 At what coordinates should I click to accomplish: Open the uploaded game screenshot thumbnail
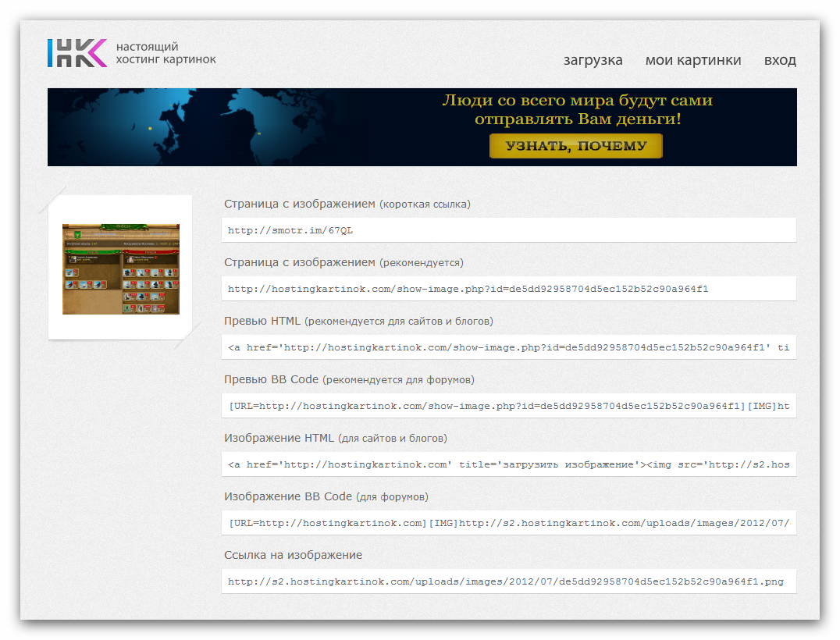121,268
